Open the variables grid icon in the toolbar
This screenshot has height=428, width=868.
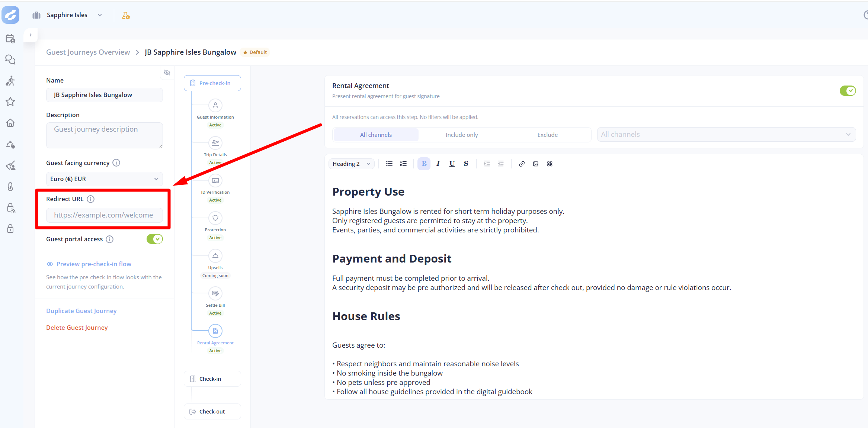[x=550, y=164]
